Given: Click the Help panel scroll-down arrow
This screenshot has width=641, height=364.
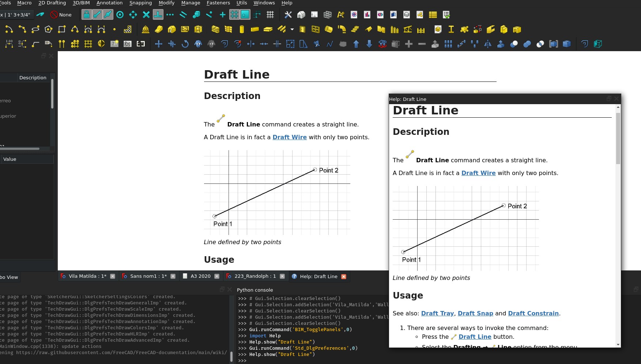Looking at the screenshot, I should click(618, 345).
